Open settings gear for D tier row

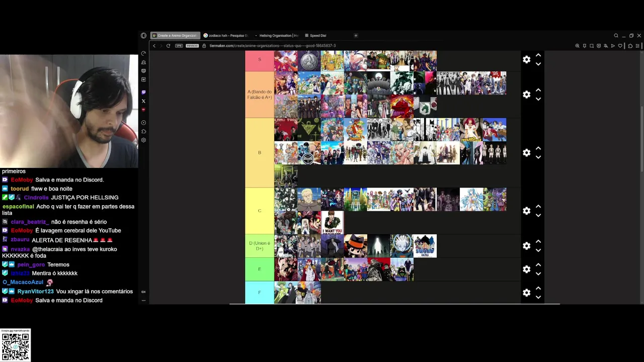526,246
